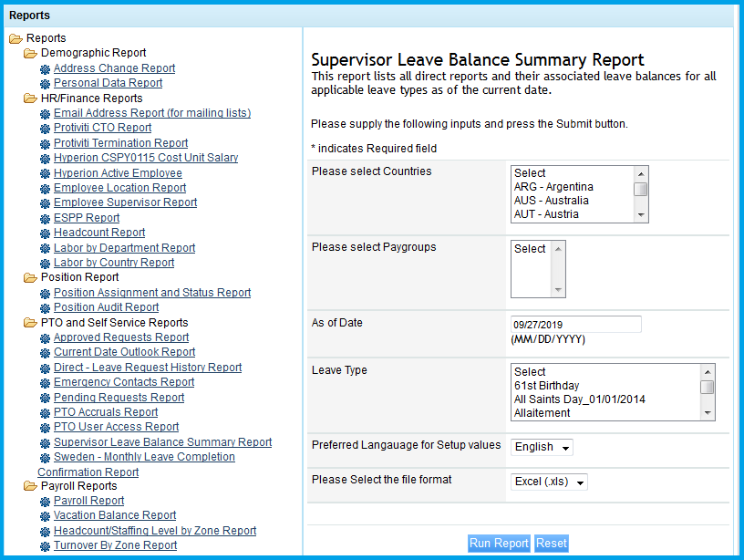Click the HR/Finance Reports folder icon

(30, 99)
